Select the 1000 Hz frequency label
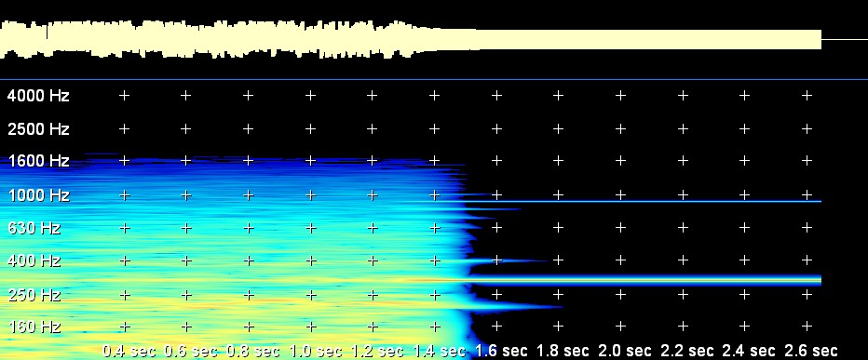Viewport: 868px width, 360px height. pyautogui.click(x=38, y=195)
